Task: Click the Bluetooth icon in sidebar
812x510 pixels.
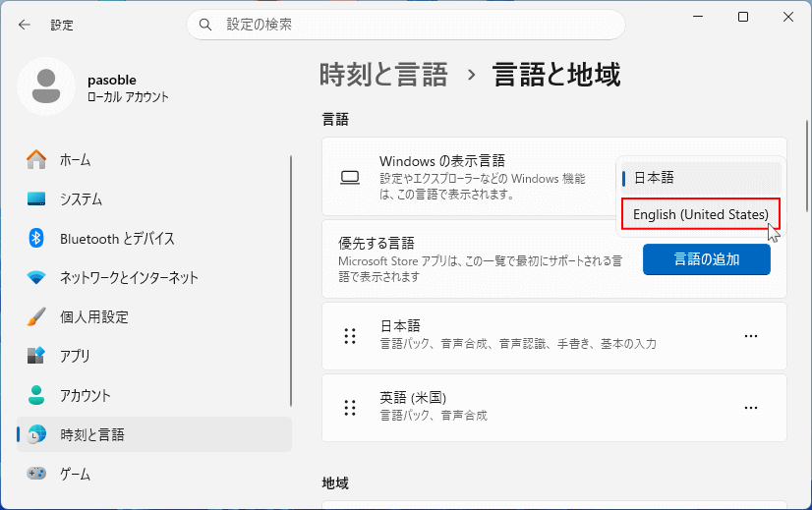Action: 36,238
